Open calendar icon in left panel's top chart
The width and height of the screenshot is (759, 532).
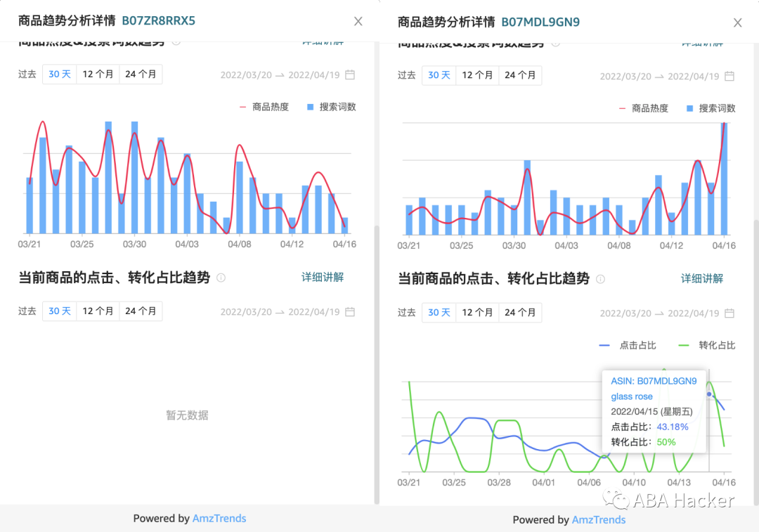(350, 74)
